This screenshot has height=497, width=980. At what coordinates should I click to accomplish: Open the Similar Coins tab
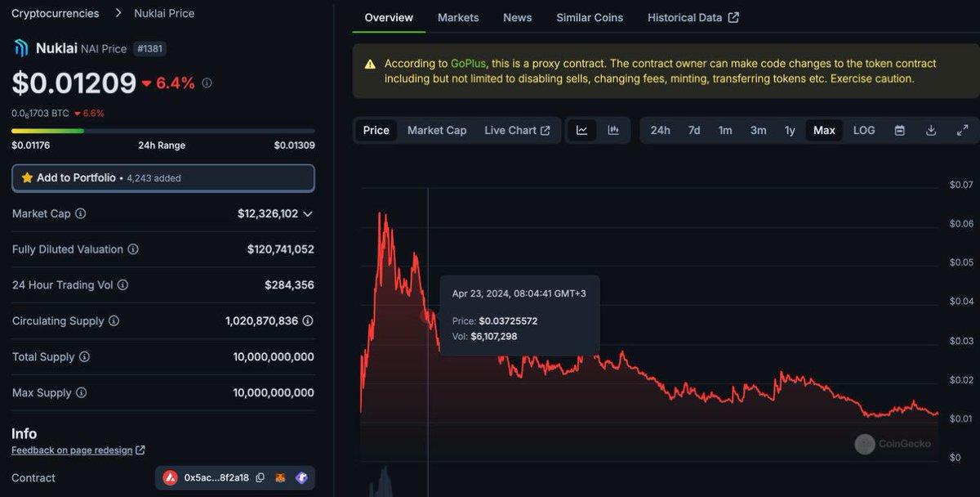click(x=590, y=17)
